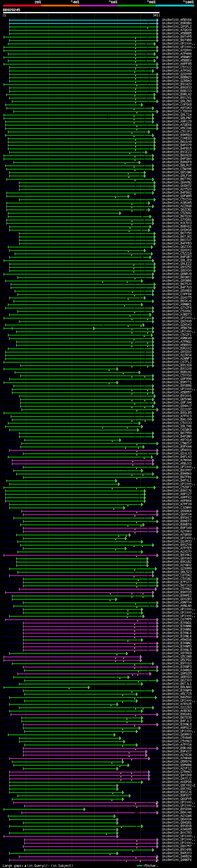Select UniRef100_Q10LG3 entry

[177, 453]
